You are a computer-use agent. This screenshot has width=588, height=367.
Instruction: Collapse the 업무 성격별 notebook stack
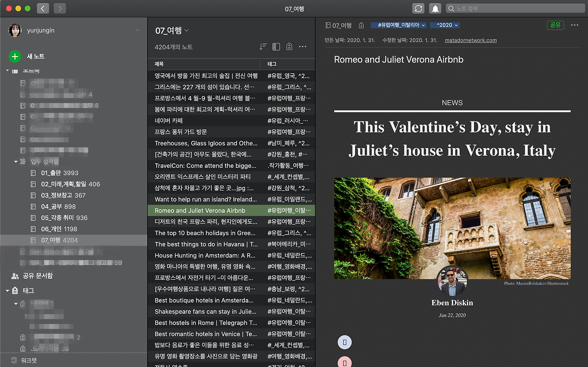tap(16, 162)
